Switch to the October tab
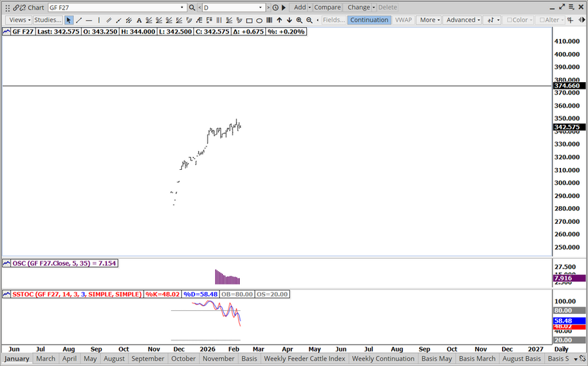 click(x=183, y=359)
